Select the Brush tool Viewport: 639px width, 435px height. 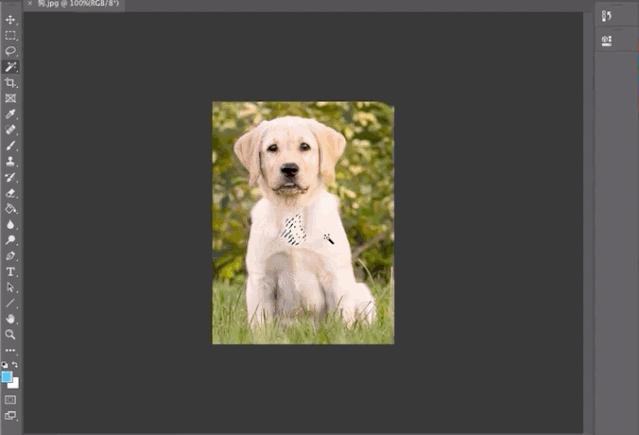pos(10,146)
